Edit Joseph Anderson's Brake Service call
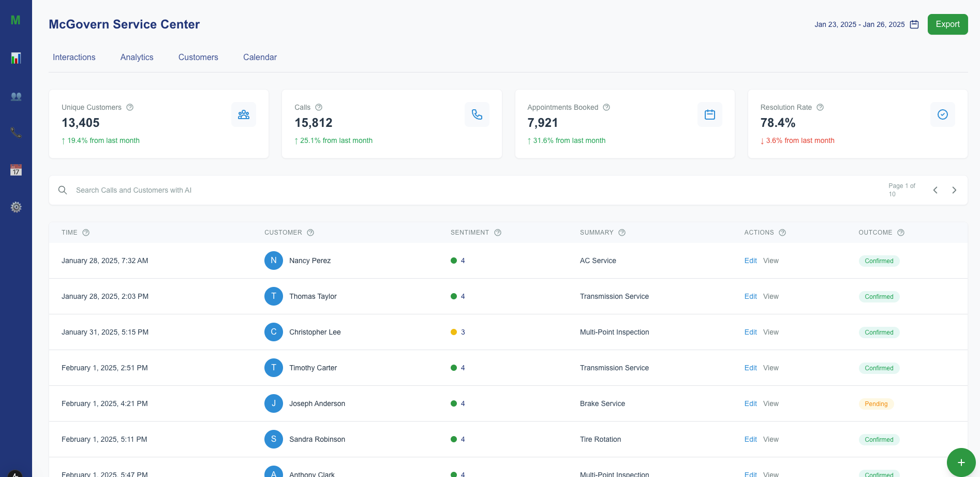The width and height of the screenshot is (980, 477). tap(750, 403)
